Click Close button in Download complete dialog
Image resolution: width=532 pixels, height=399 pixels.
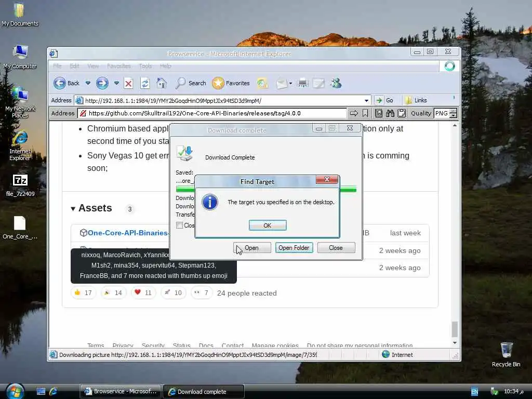(336, 248)
